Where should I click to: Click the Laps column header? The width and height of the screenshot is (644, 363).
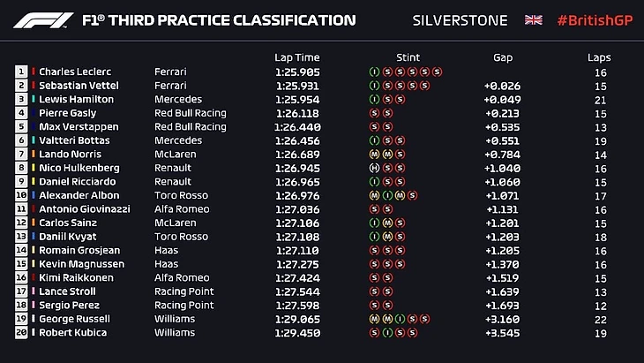[599, 57]
